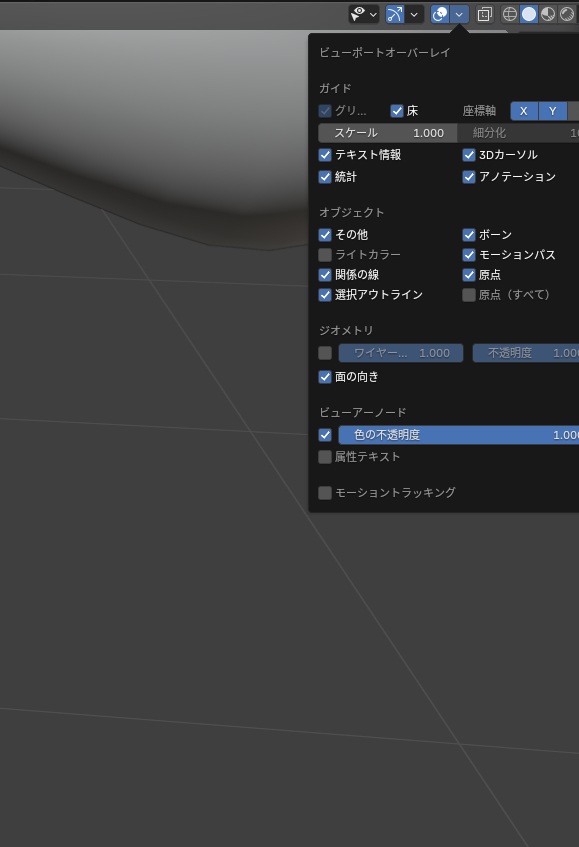The width and height of the screenshot is (579, 847).
Task: Uncheck その他 checkbox
Action: point(325,234)
